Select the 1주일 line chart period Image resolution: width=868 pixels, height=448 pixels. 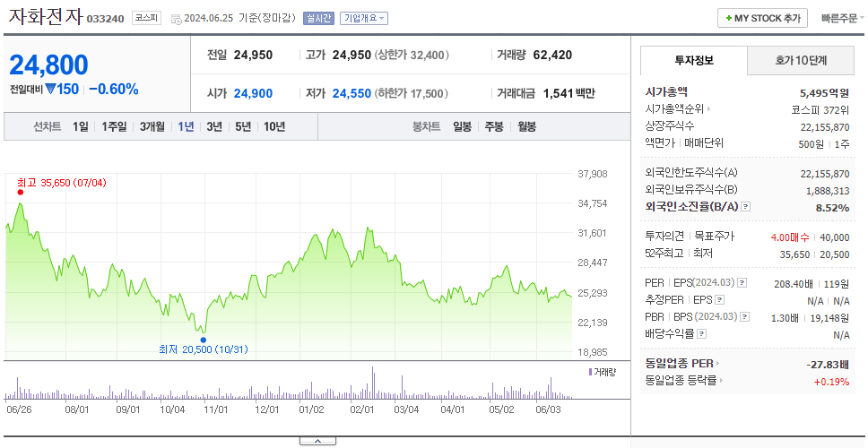[114, 126]
